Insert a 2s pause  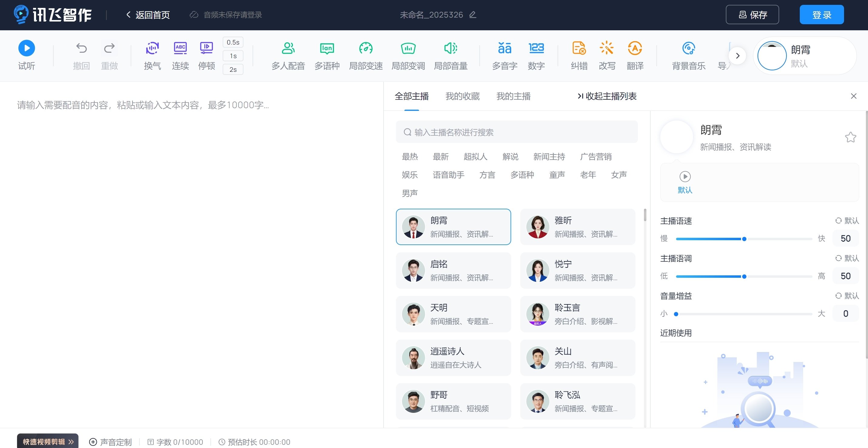tap(233, 69)
